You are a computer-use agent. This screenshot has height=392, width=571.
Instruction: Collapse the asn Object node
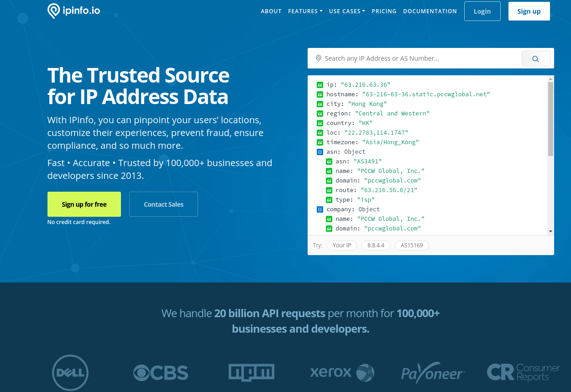click(x=320, y=152)
